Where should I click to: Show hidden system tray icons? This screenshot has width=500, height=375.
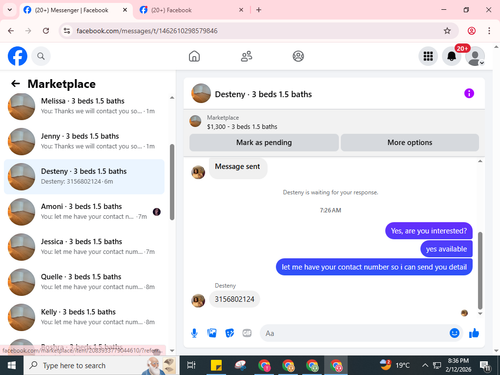[x=425, y=365]
